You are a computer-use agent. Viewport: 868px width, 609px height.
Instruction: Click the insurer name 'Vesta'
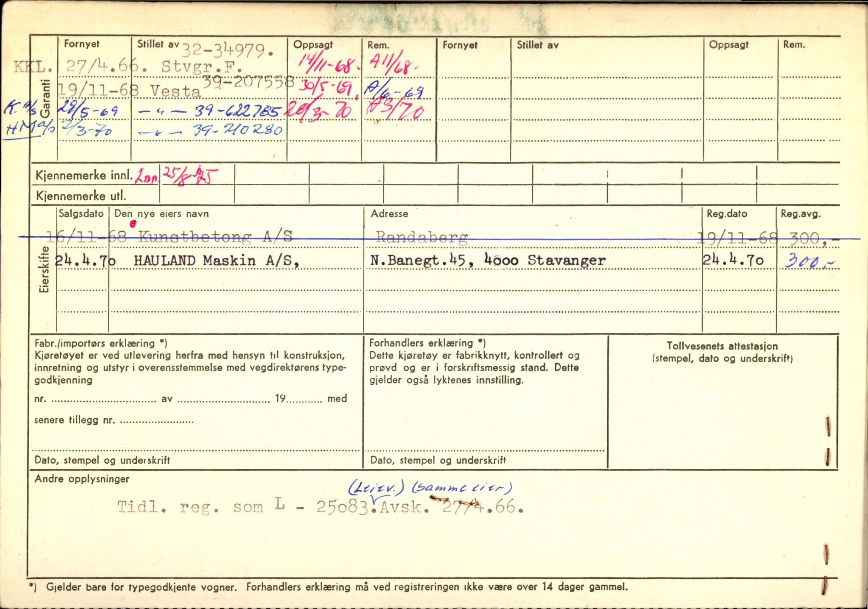click(175, 91)
